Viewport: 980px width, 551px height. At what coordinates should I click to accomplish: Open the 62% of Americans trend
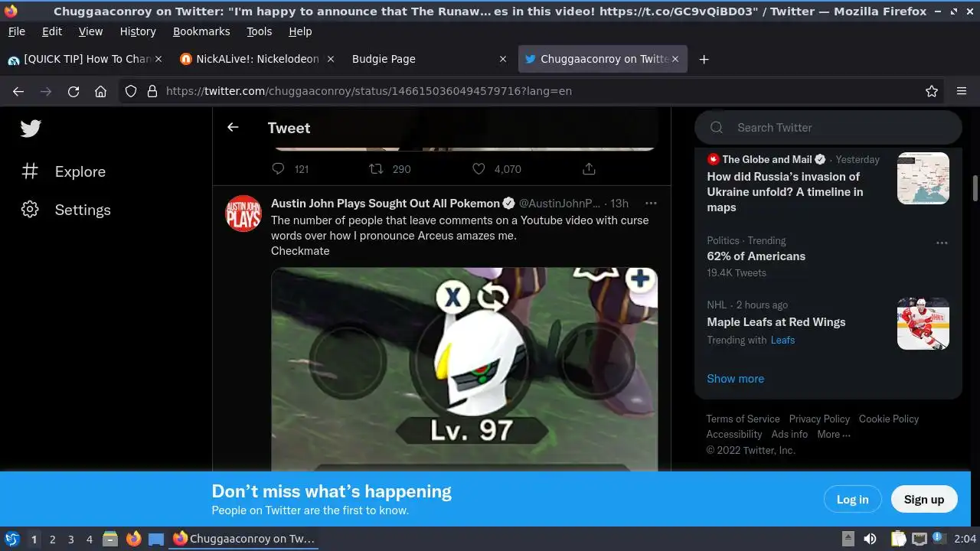coord(756,256)
